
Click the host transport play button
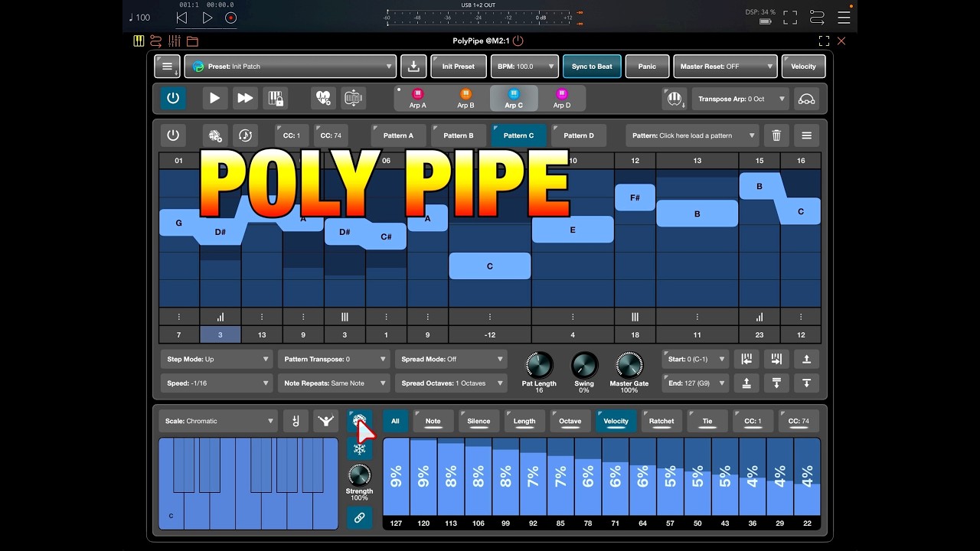point(207,18)
